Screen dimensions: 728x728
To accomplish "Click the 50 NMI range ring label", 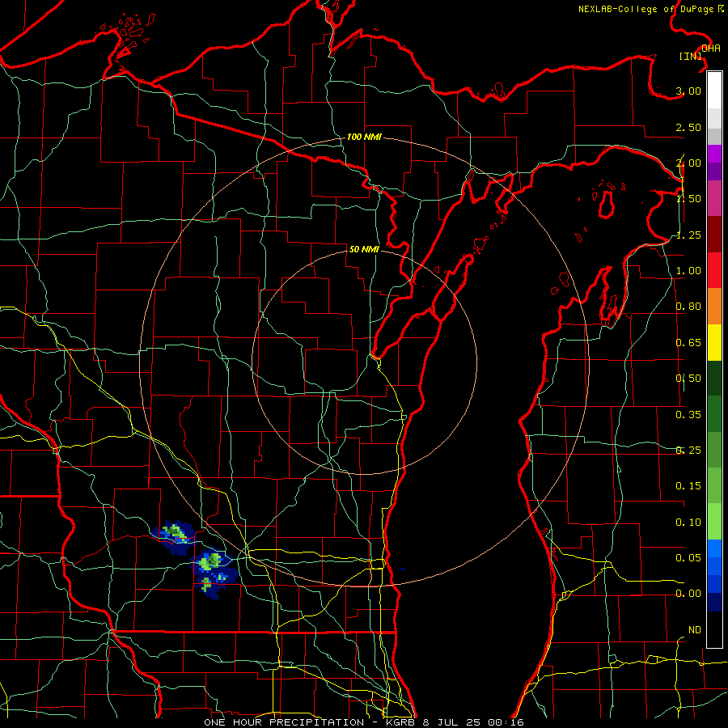I will point(364,249).
